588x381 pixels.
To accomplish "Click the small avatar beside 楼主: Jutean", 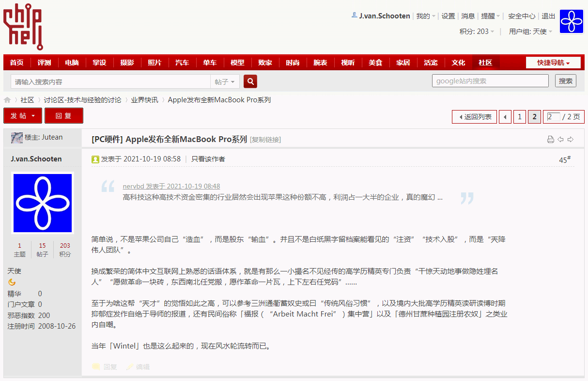I will click(x=17, y=138).
